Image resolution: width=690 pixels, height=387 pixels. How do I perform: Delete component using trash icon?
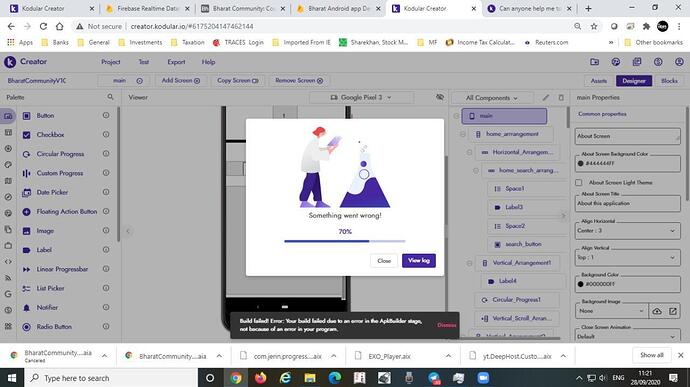pos(561,97)
